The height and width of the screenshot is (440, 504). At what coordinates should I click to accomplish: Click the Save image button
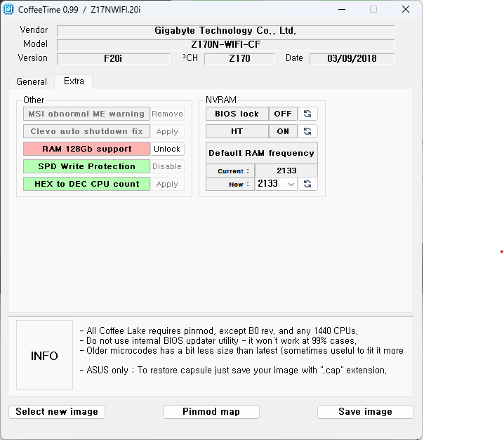(x=366, y=412)
